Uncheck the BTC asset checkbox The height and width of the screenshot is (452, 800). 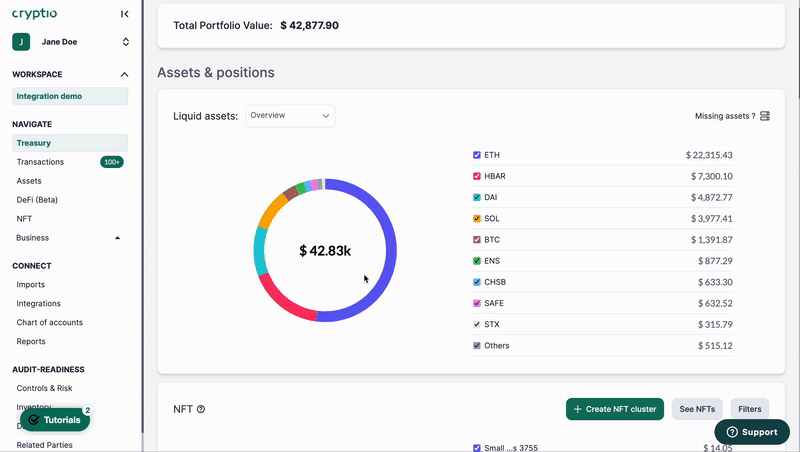click(477, 239)
